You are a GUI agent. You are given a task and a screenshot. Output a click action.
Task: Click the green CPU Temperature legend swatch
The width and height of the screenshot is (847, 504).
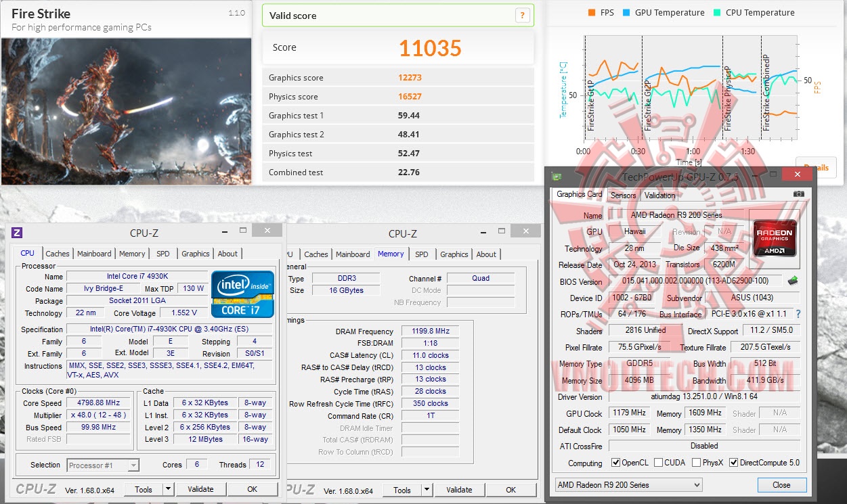pyautogui.click(x=718, y=13)
